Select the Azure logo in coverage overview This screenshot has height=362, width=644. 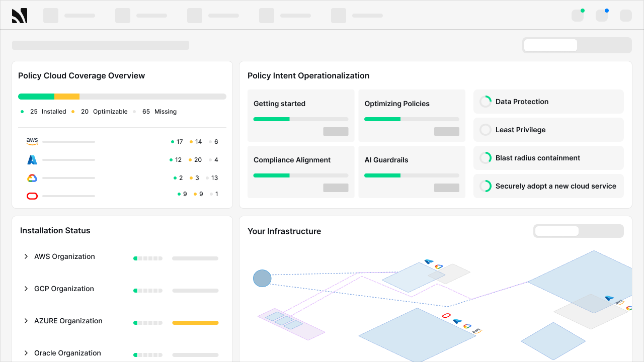point(32,160)
